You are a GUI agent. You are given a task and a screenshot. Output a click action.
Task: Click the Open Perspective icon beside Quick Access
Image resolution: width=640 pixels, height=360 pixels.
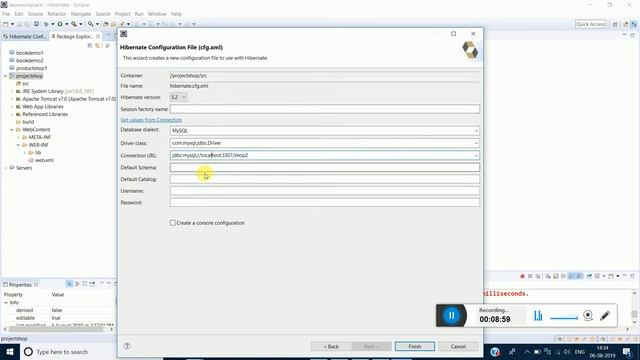tap(615, 24)
